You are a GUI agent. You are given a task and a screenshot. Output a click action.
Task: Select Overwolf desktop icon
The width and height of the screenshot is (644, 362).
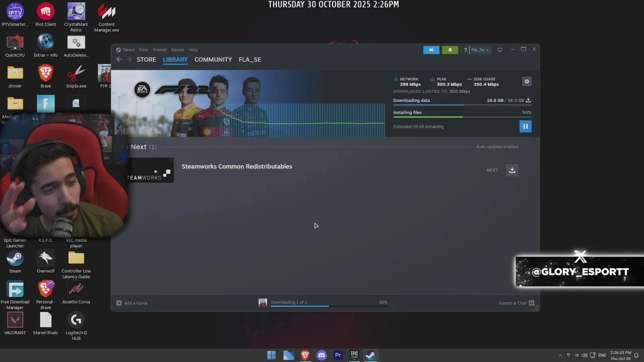[46, 262]
